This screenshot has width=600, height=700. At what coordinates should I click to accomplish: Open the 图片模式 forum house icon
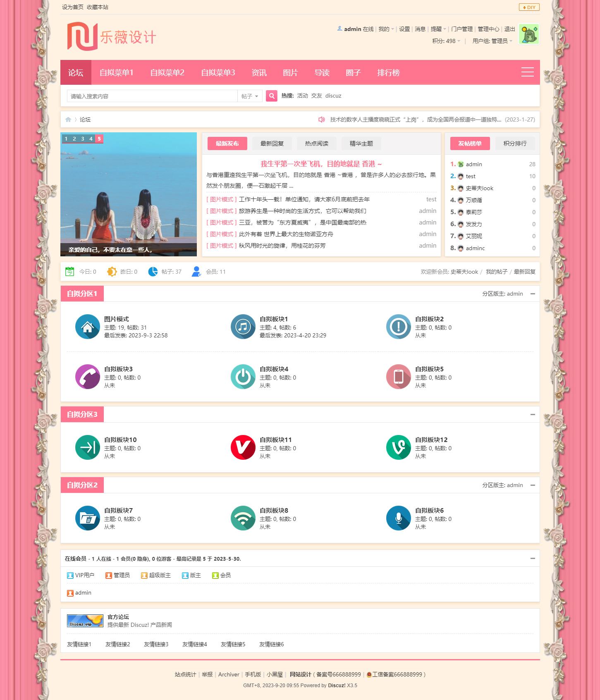point(87,327)
